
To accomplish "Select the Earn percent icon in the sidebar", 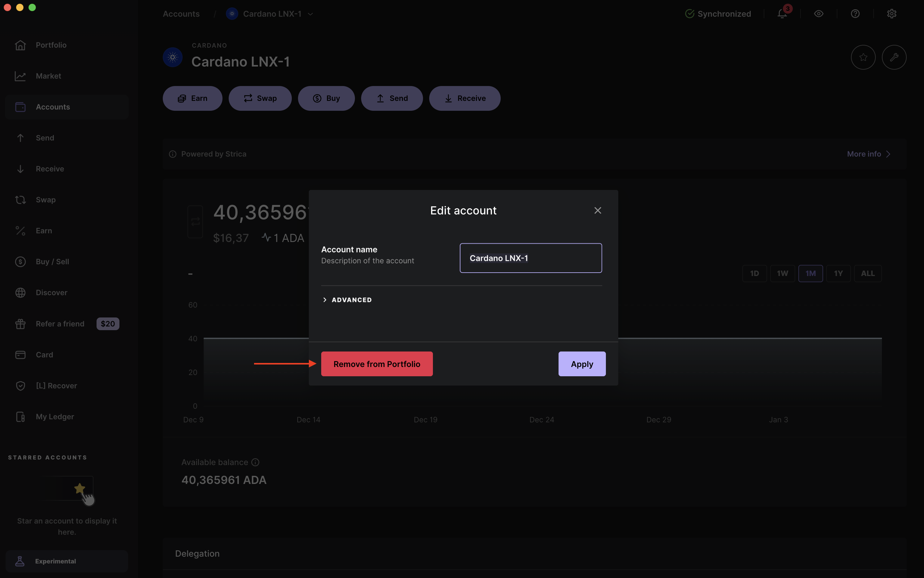I will point(21,231).
